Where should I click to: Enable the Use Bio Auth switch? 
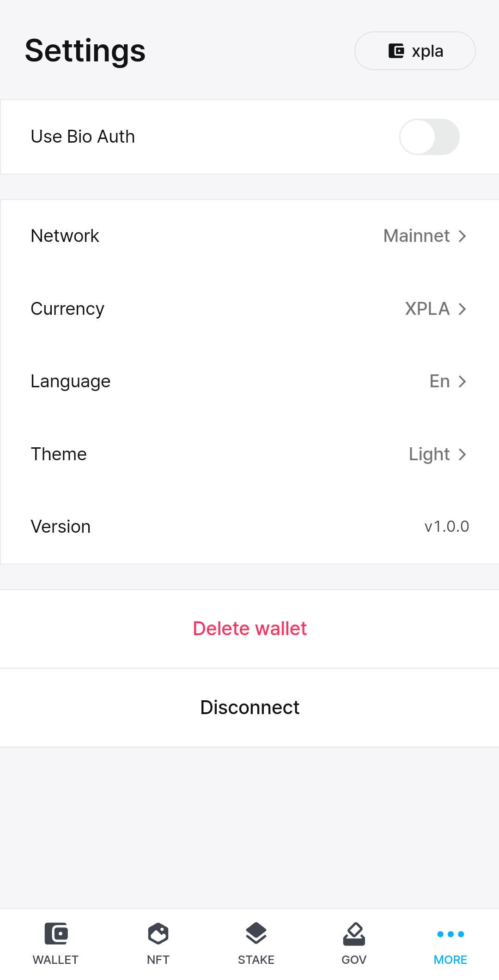pyautogui.click(x=429, y=137)
